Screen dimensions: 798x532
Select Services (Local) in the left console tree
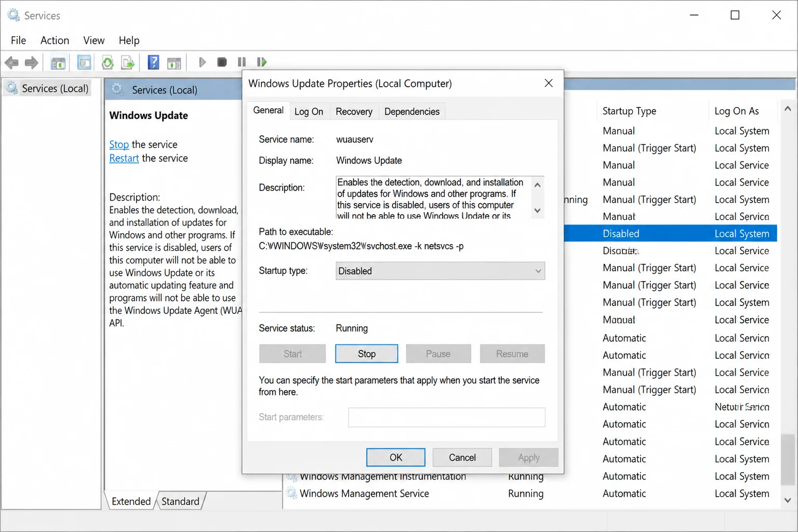(x=55, y=88)
